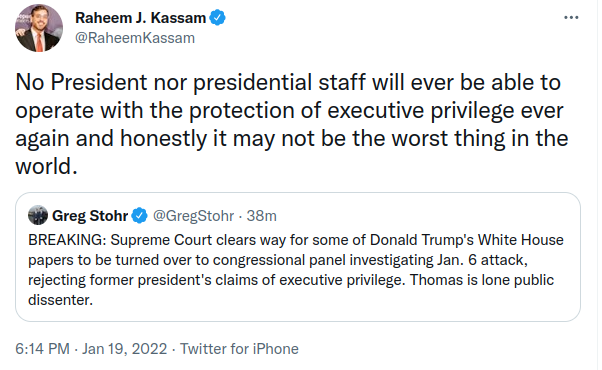Click 'Thomas is lone public' in the quoted tweet
Viewport: 602px width, 370px height.
point(482,280)
